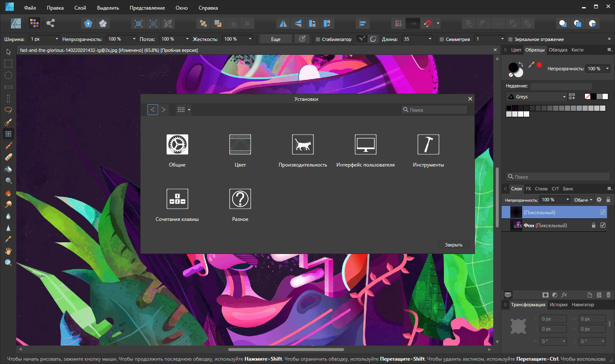Switch to the Навигатор panel tab
Viewport: 615px width, 364px height.
coord(583,305)
